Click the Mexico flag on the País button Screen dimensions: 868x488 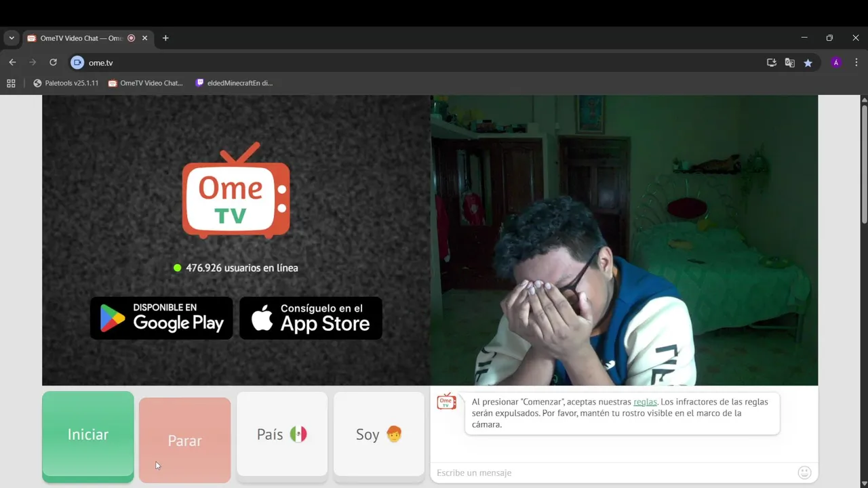click(x=298, y=434)
